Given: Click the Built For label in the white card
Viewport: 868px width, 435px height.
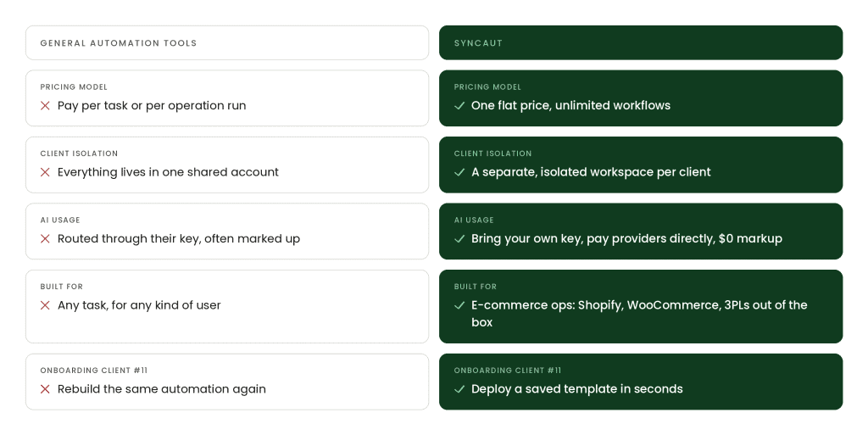Looking at the screenshot, I should [61, 286].
